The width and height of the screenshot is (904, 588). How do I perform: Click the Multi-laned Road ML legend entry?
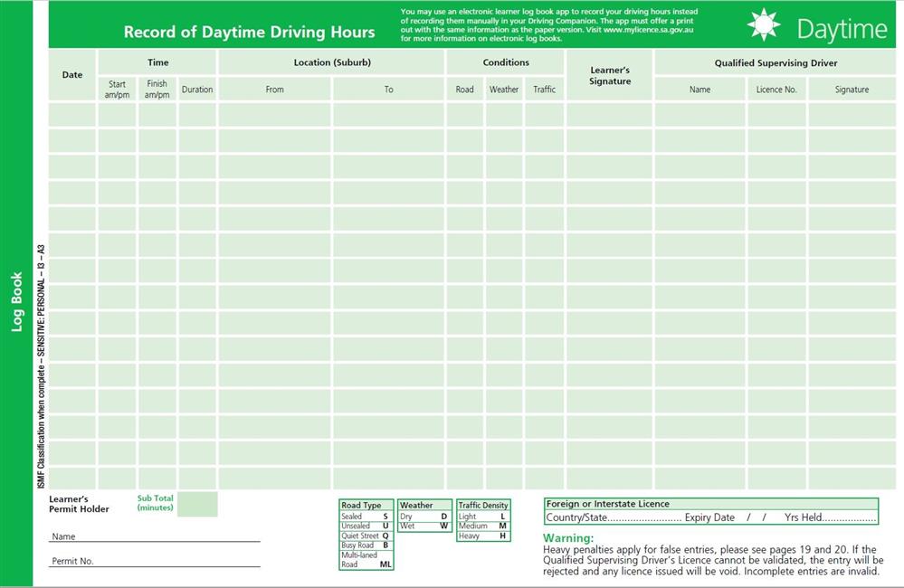(x=366, y=559)
